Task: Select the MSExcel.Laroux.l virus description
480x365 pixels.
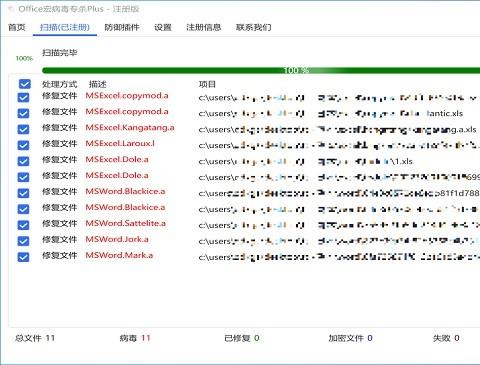Action: pyautogui.click(x=120, y=144)
